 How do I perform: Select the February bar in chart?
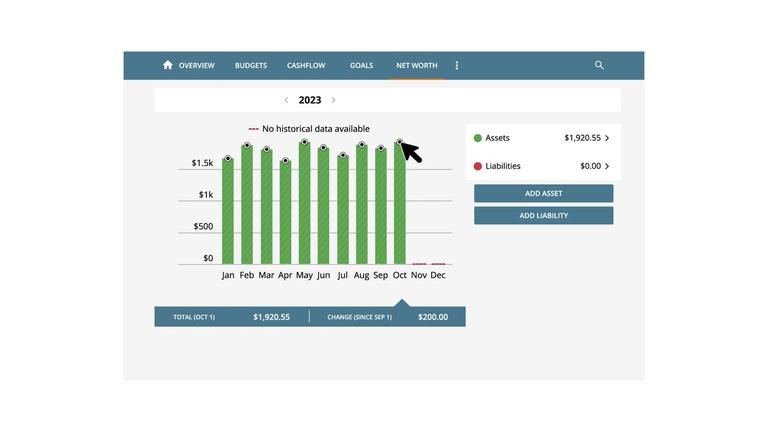(x=247, y=205)
